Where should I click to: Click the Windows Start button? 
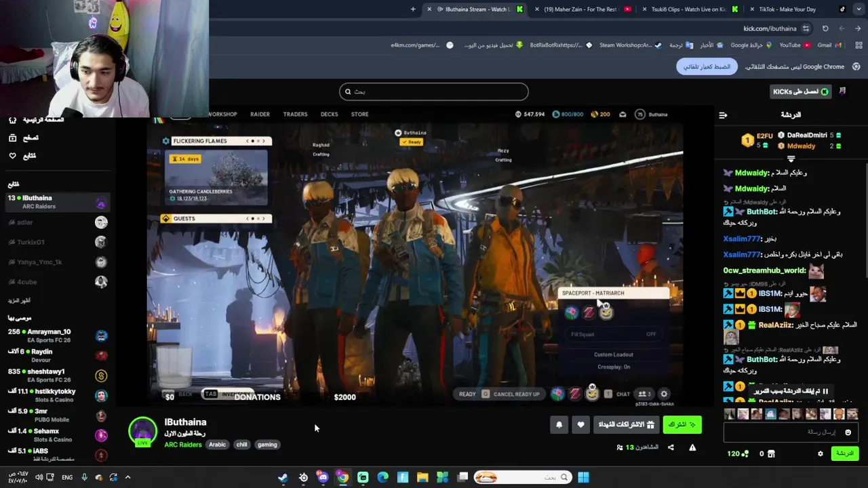coord(583,477)
